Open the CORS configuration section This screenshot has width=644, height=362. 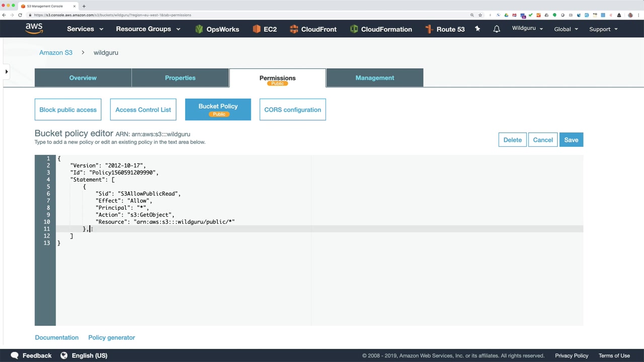293,110
